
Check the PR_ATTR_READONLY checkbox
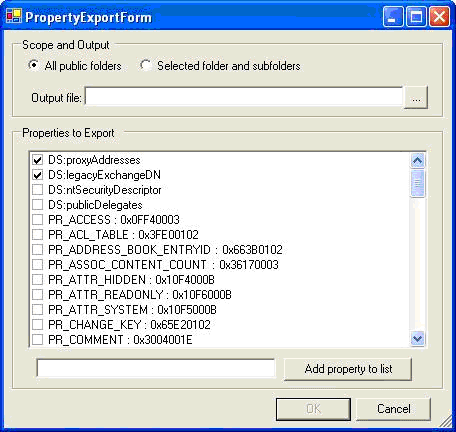[38, 295]
